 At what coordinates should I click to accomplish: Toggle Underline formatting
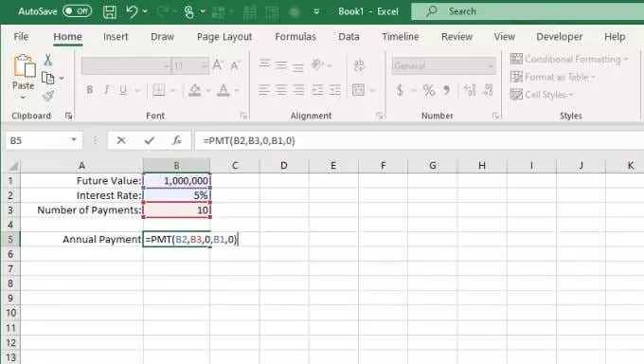123,90
